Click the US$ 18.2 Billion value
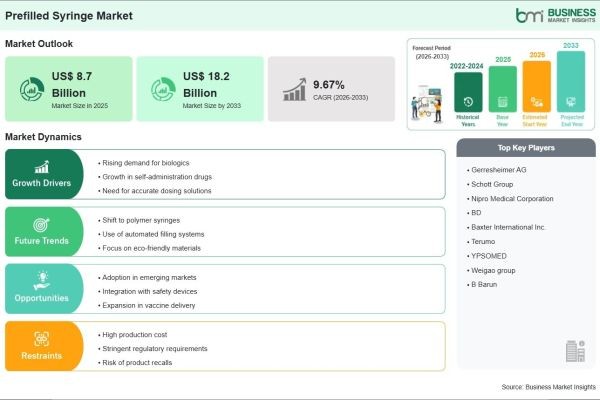The image size is (600, 400). tap(206, 84)
